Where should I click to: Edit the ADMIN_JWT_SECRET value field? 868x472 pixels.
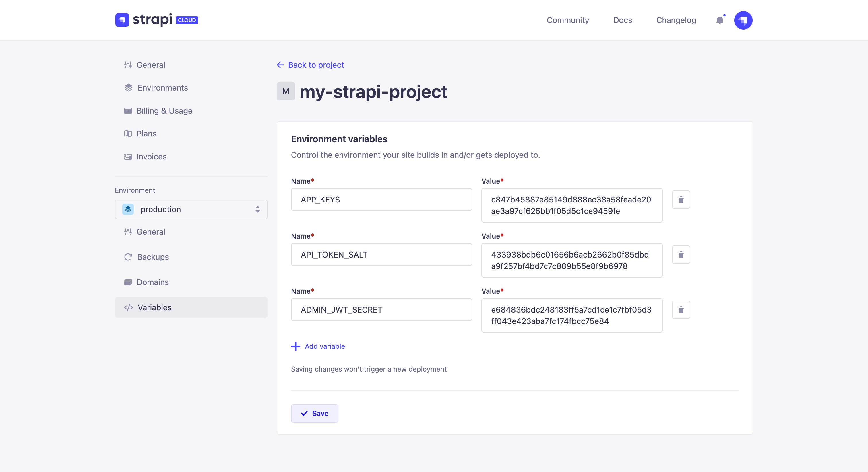(572, 315)
